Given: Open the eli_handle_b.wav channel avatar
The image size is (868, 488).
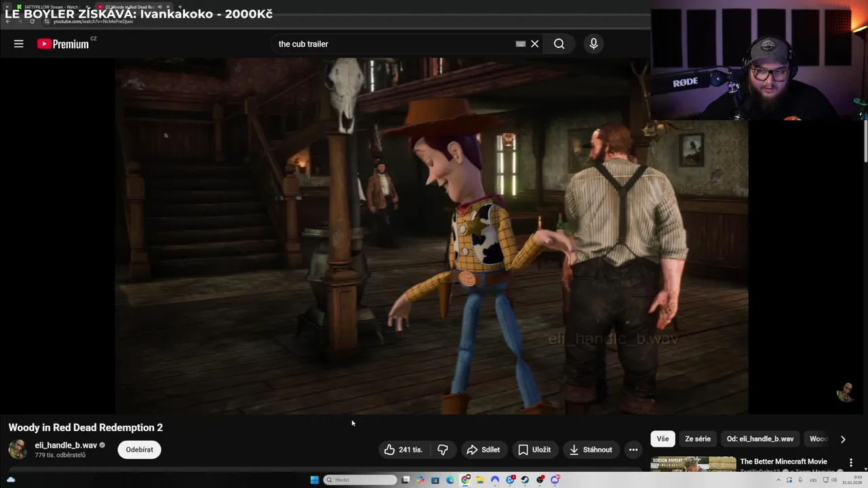Looking at the screenshot, I should pos(18,449).
